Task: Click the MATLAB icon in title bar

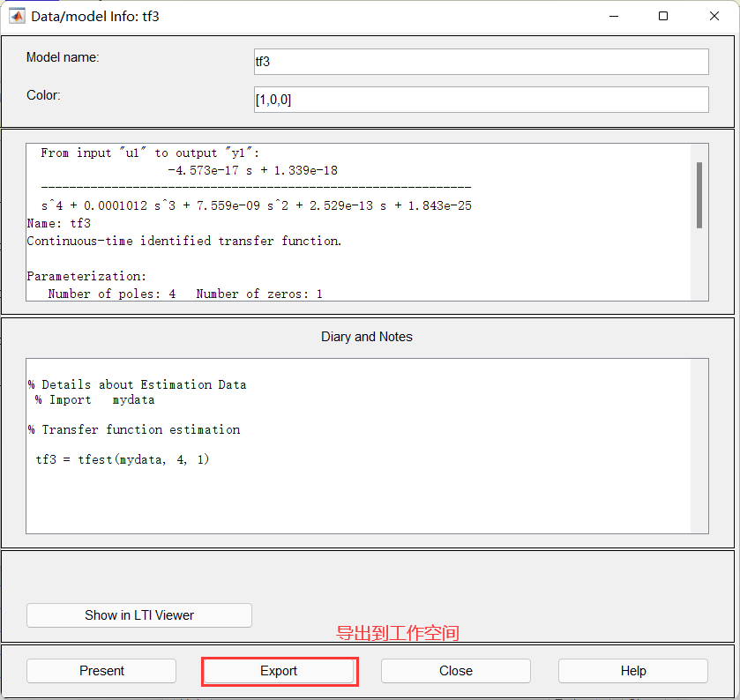Action: (17, 16)
